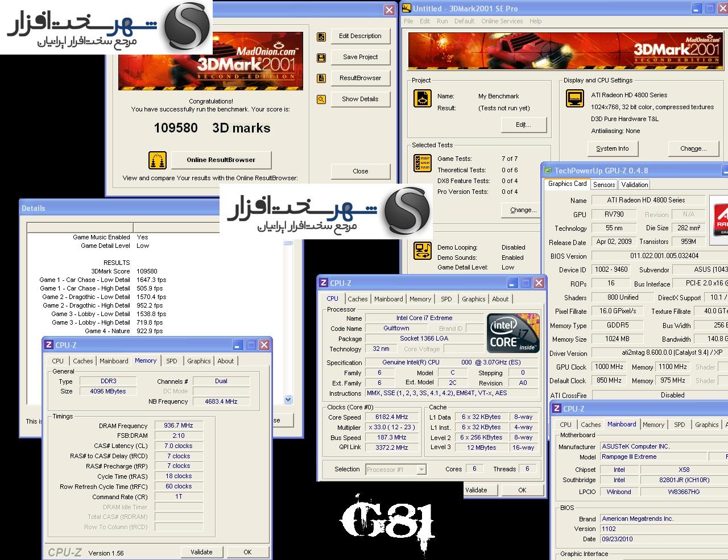Click the Z icon in the CPU-Z Mainboard window title
The image size is (728, 560).
click(x=557, y=408)
